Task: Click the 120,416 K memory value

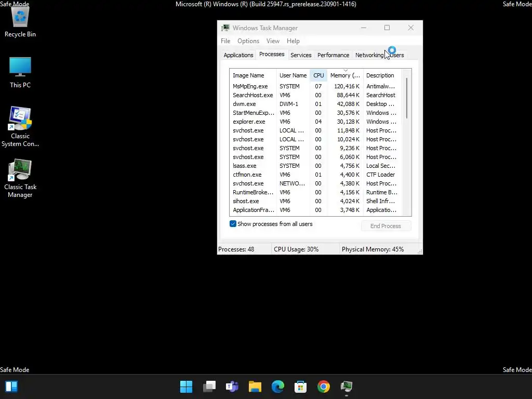Action: coord(347,86)
